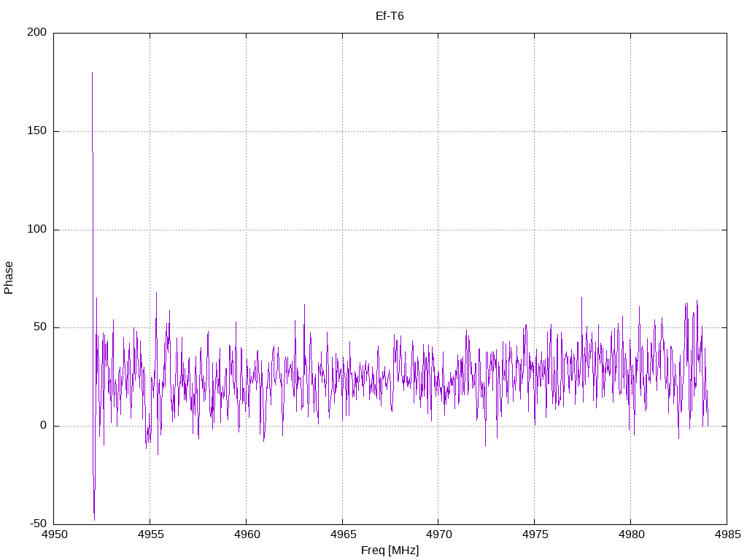This screenshot has width=747, height=560.
Task: Click the right end of the phase trace
Action: pos(708,426)
